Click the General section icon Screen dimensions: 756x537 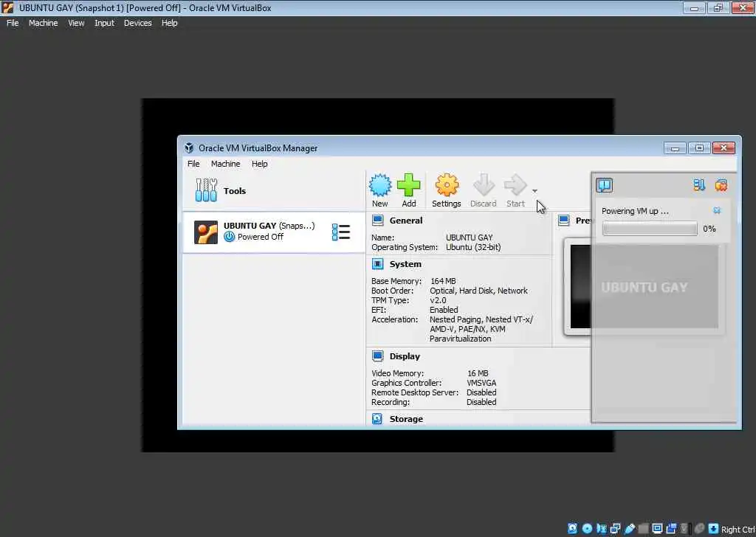coord(377,221)
